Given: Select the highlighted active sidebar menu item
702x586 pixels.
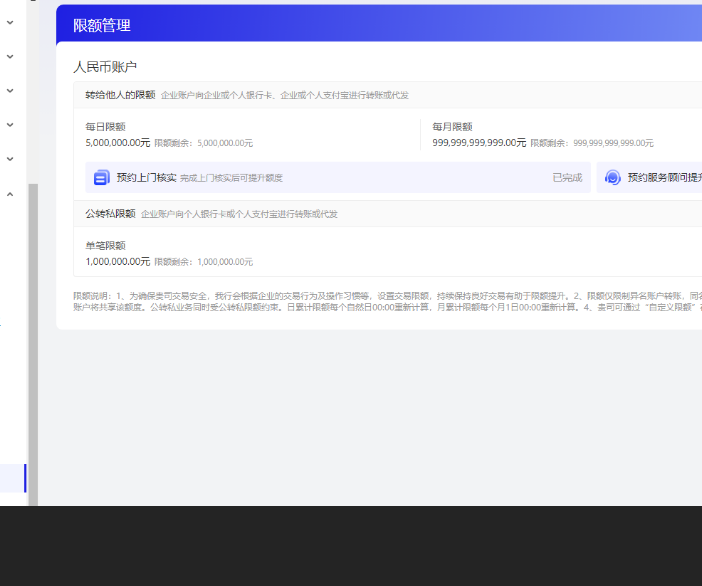Looking at the screenshot, I should (12, 478).
